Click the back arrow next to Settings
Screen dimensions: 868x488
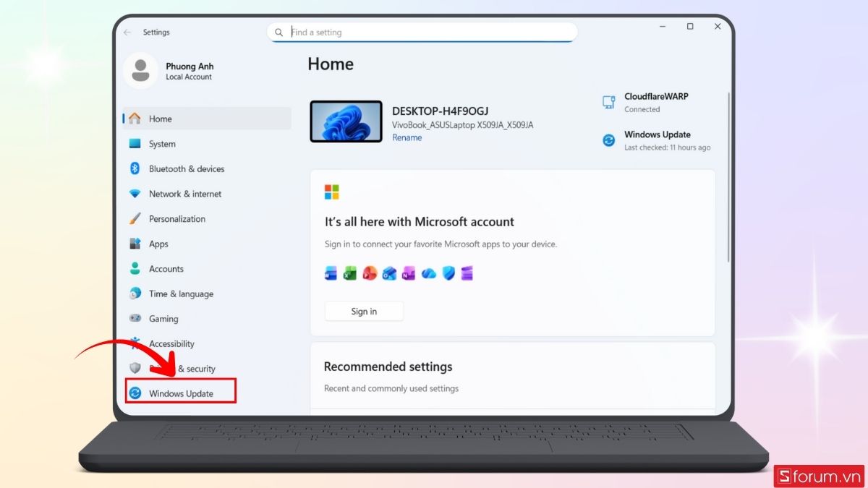click(x=127, y=32)
